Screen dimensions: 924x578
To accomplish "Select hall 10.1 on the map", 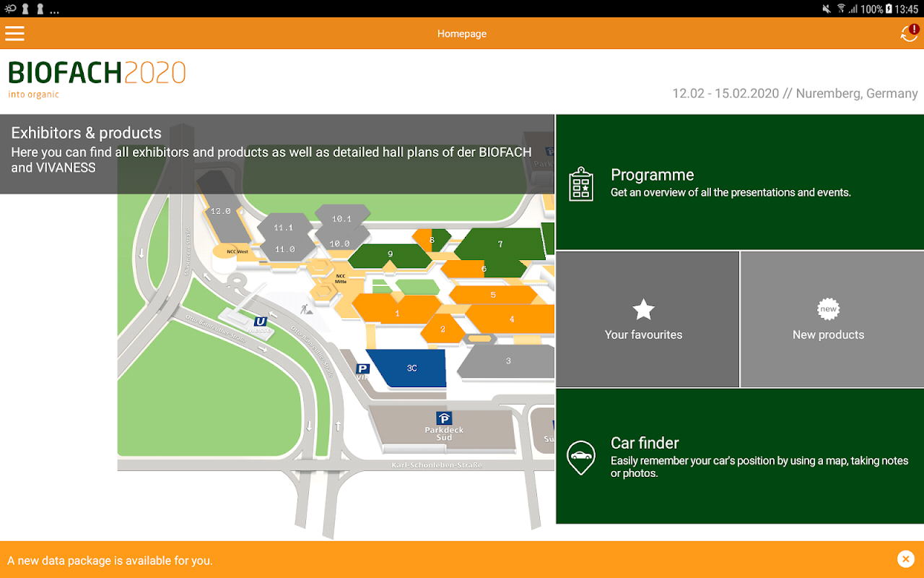I will point(341,219).
